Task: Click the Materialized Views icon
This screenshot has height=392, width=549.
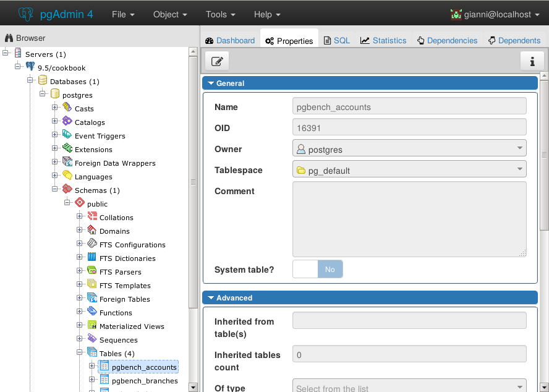Action: 92,325
